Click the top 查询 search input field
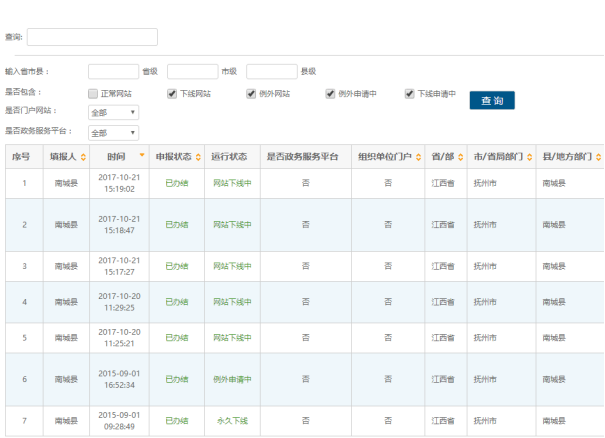The width and height of the screenshot is (605, 438). click(92, 37)
